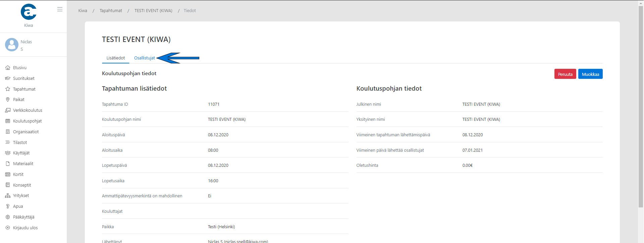Click the grid icon beside Koulutuspohjat
644x243 pixels.
[x=8, y=121]
